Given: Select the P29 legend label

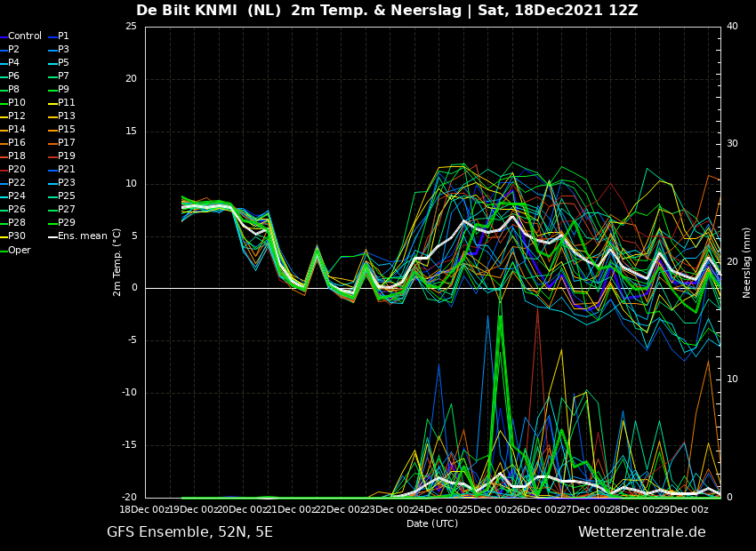Looking at the screenshot, I should [67, 222].
